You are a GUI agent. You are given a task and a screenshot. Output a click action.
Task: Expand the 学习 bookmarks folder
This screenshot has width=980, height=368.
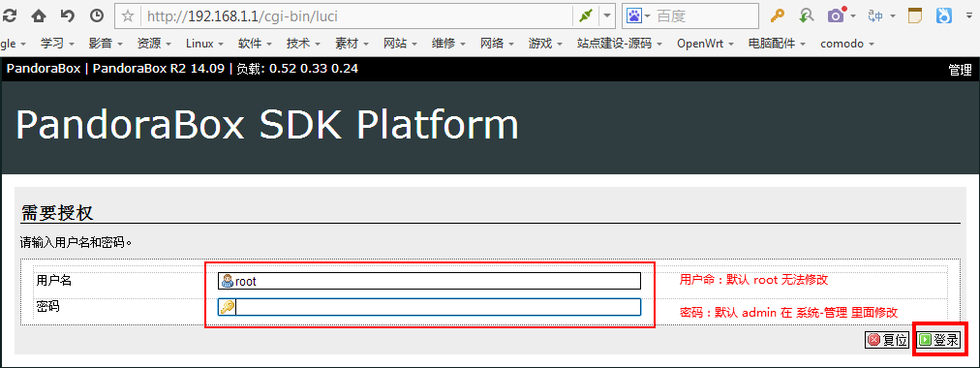57,44
